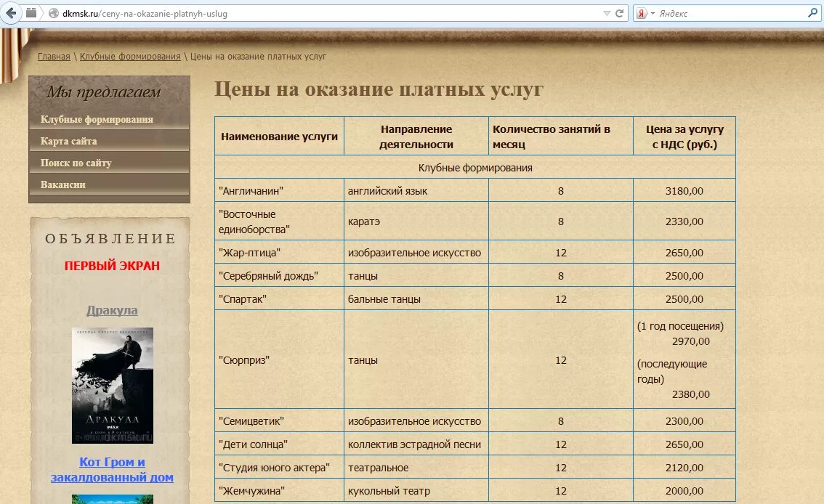Click the английский язык cell
Screen dimensions: 824x504
(x=416, y=190)
